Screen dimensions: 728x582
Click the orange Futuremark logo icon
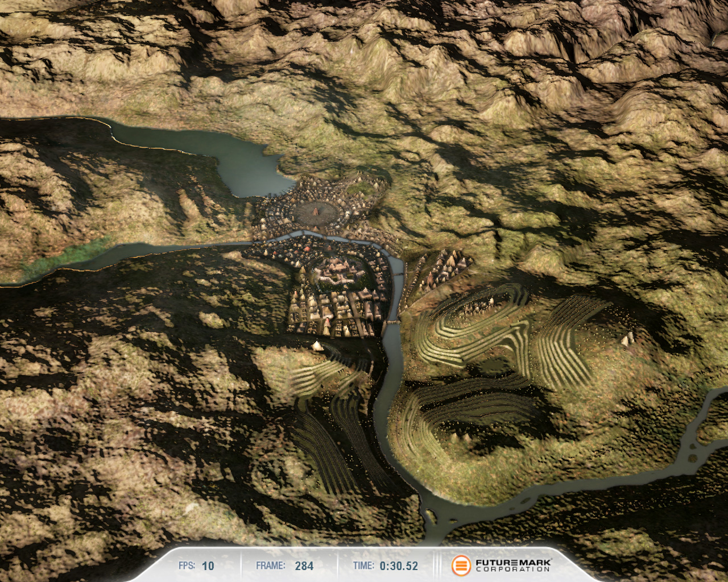(x=461, y=566)
